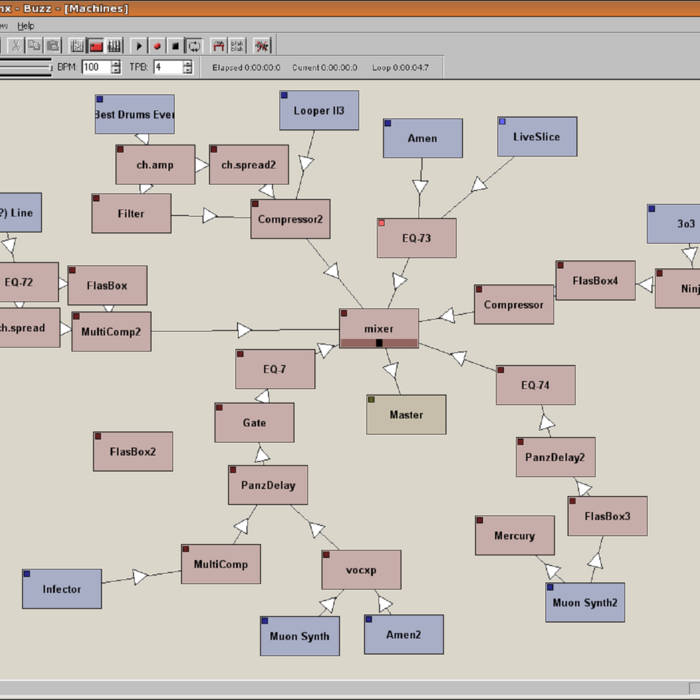The height and width of the screenshot is (700, 700).
Task: Click the connection arrow between Infector and MultiComp
Action: [x=140, y=577]
